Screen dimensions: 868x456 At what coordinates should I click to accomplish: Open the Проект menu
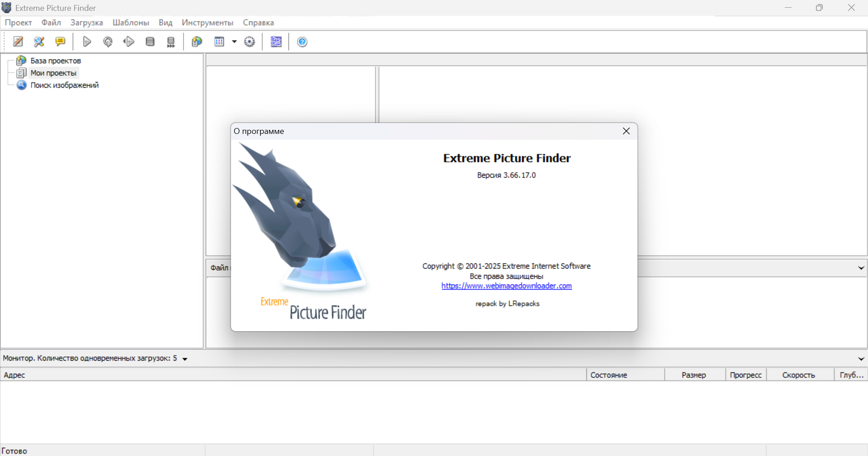point(18,23)
